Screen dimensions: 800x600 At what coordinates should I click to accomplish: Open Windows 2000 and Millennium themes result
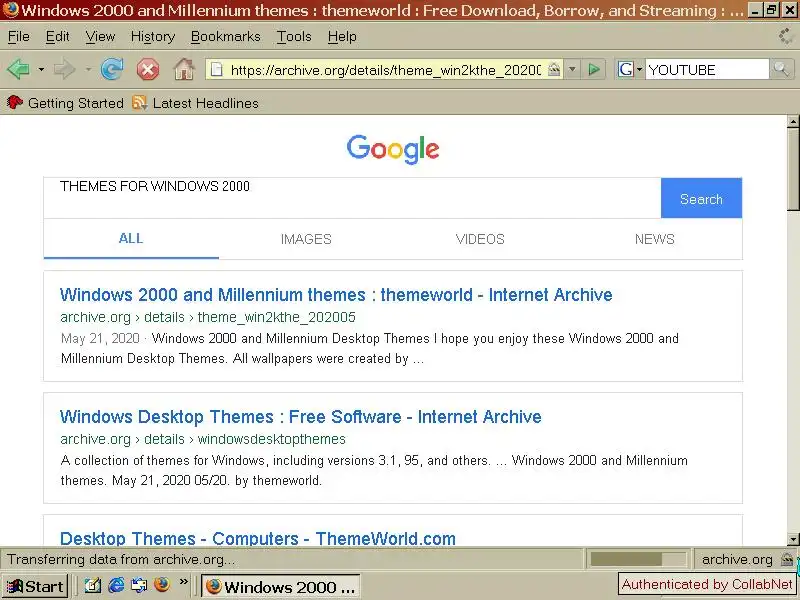[336, 295]
